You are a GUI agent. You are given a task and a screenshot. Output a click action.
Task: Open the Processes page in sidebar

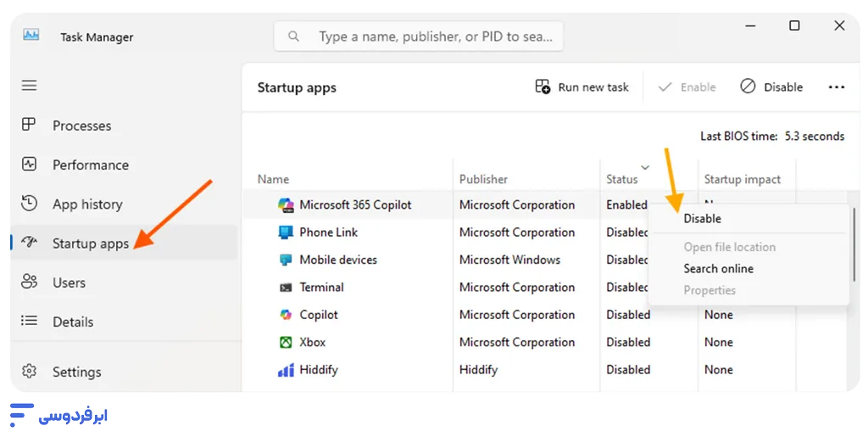[81, 126]
